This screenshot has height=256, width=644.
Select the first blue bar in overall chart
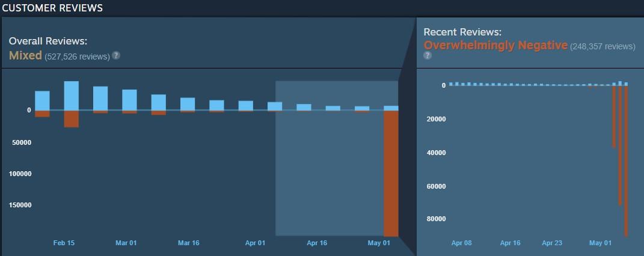[42, 100]
